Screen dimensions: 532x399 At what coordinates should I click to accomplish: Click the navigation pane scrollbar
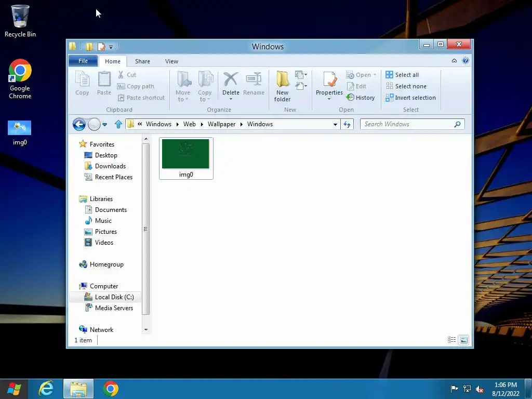pos(145,229)
